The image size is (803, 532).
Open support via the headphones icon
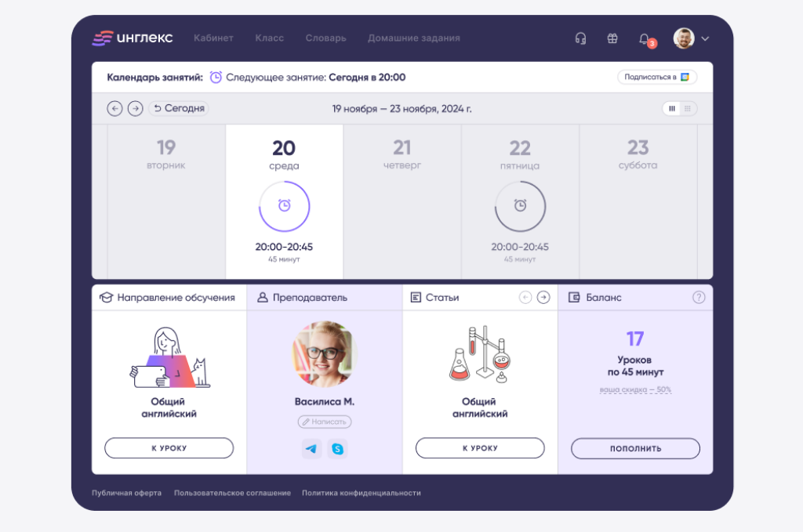580,38
